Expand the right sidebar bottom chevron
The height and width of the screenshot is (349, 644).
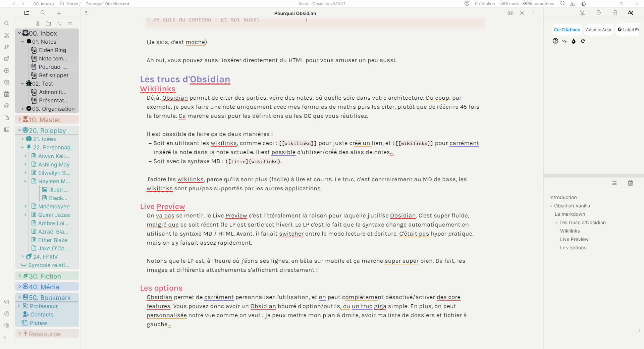(x=639, y=331)
